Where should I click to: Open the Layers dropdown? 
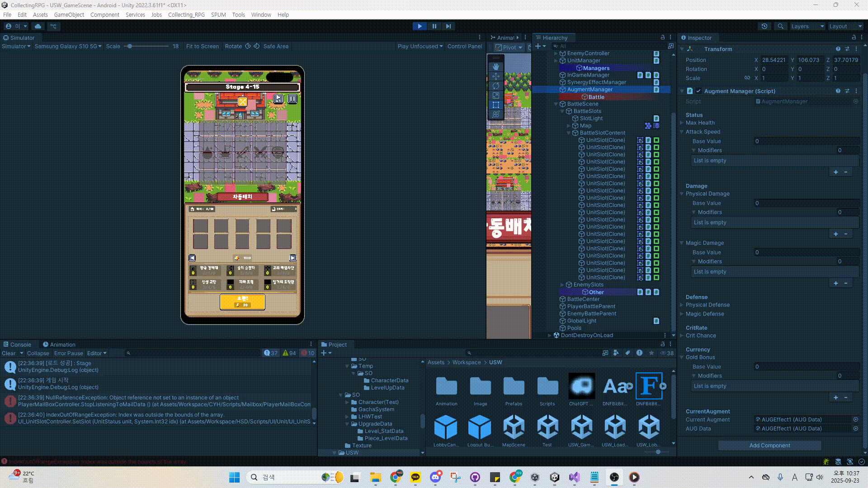[807, 26]
